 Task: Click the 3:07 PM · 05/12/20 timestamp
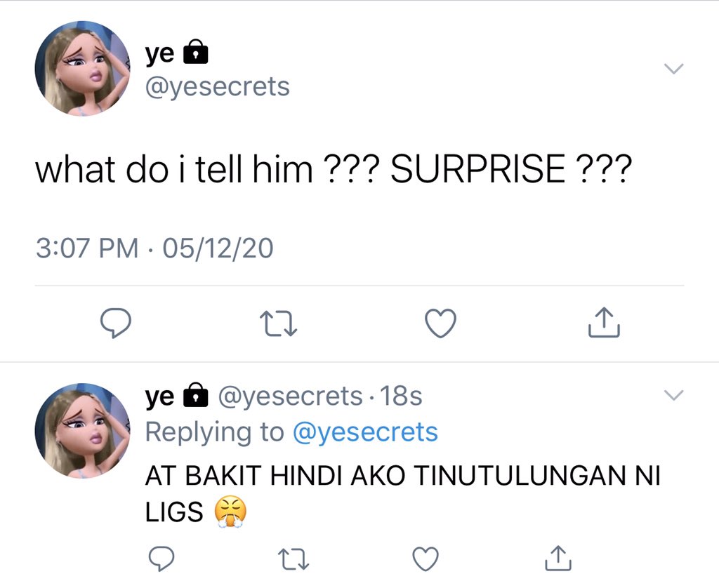pyautogui.click(x=154, y=248)
